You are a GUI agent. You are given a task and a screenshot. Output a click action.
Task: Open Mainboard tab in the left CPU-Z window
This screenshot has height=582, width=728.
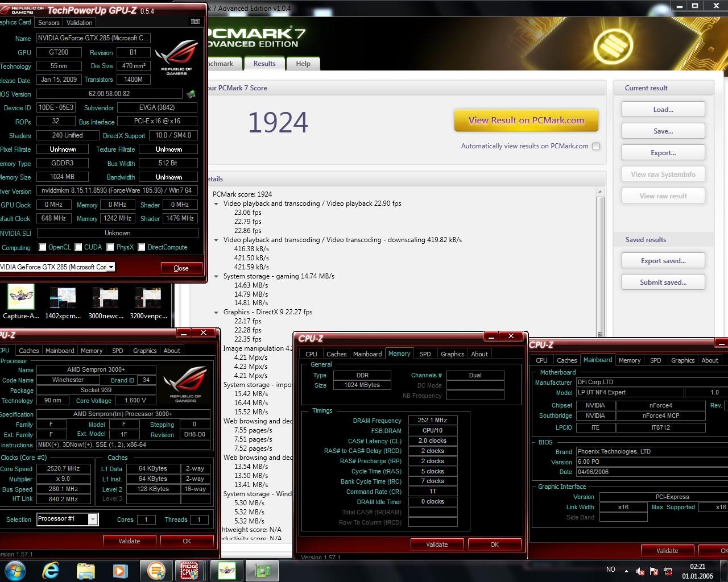60,351
